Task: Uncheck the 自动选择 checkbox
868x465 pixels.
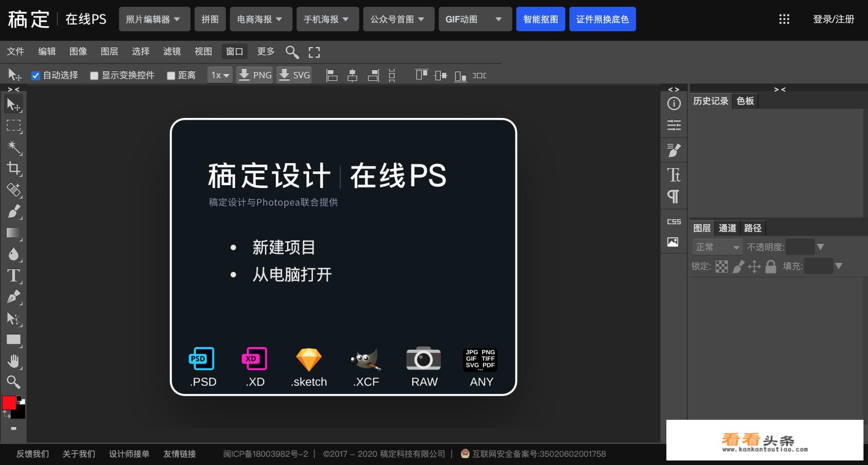Action: (35, 75)
